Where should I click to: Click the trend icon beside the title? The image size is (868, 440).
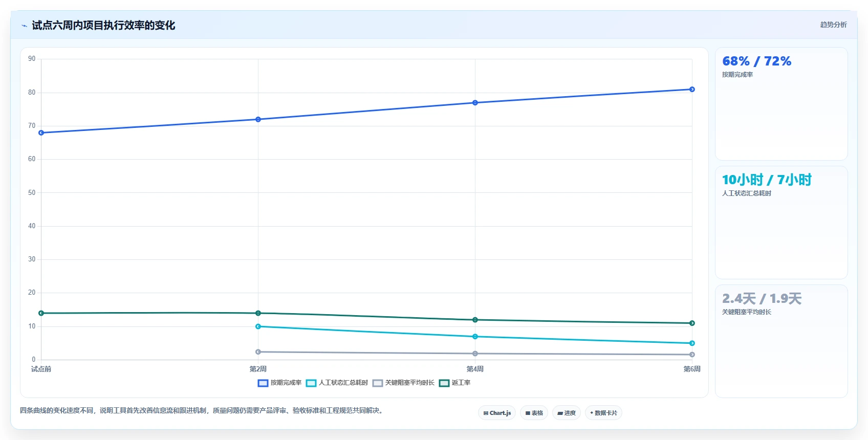(24, 26)
